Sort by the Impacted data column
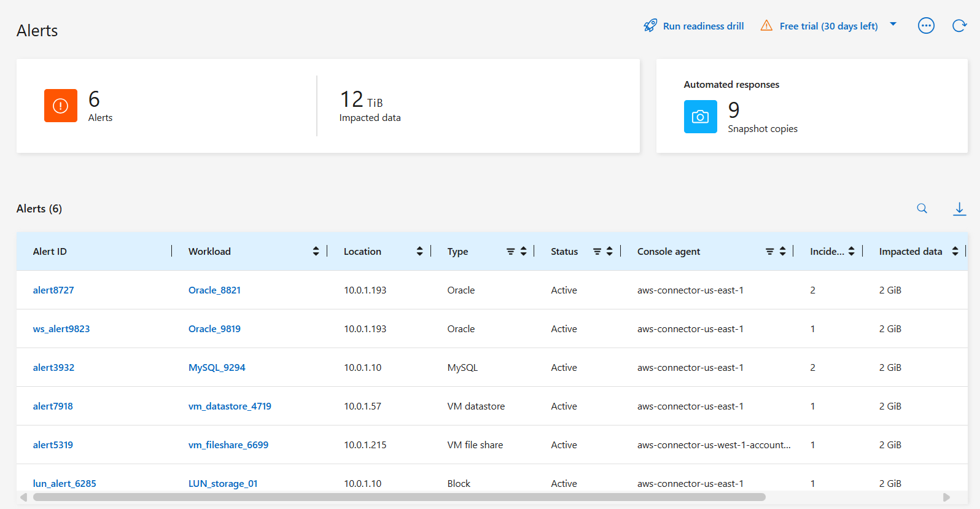This screenshot has height=509, width=980. (x=955, y=251)
